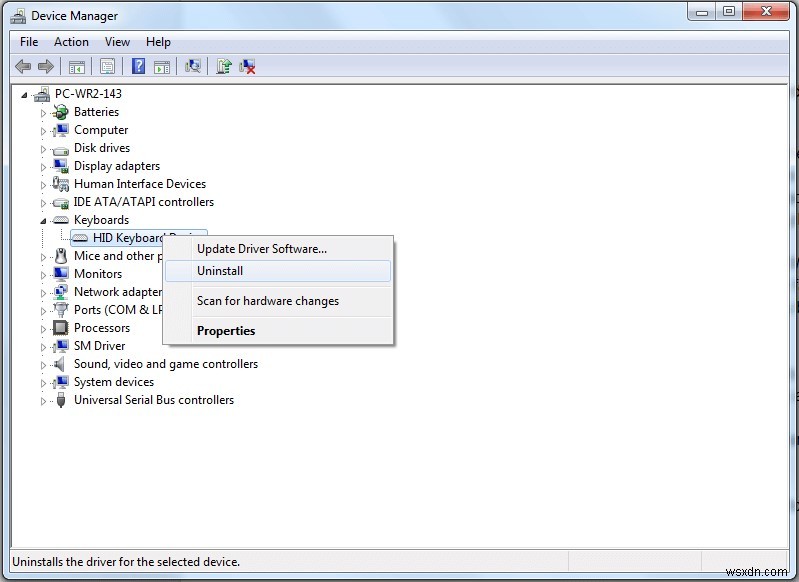Expand the Universal Serial Bus controllers node
This screenshot has width=799, height=582.
click(x=43, y=401)
